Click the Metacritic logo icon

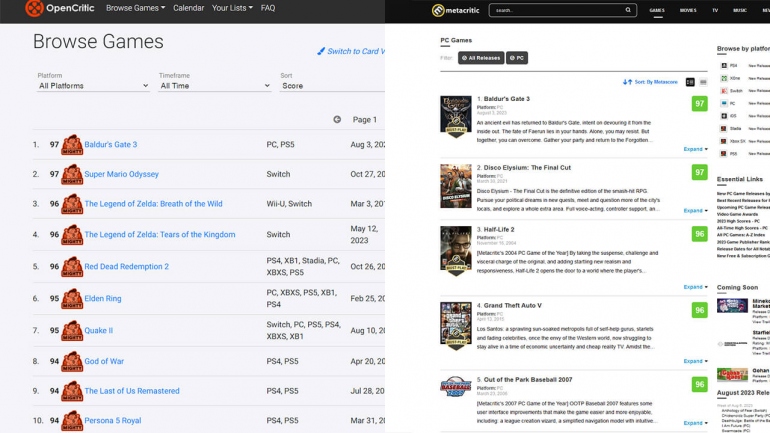click(438, 10)
